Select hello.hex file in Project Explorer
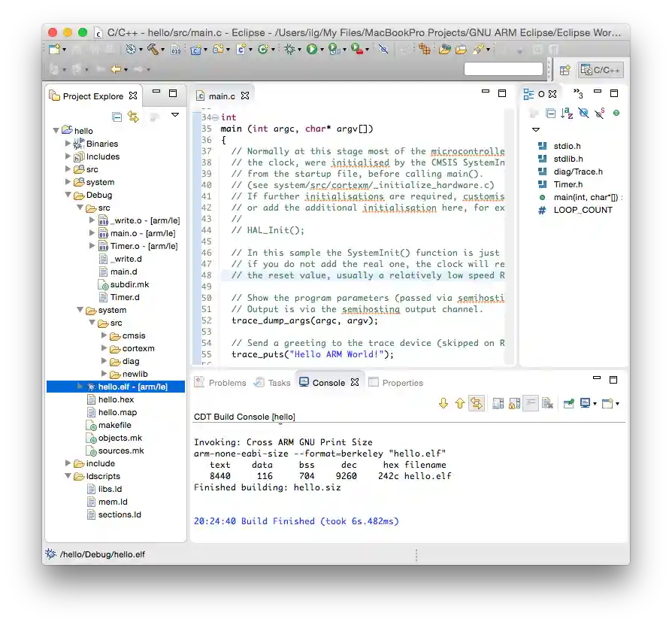Screen dimensions: 672x625 coord(116,400)
